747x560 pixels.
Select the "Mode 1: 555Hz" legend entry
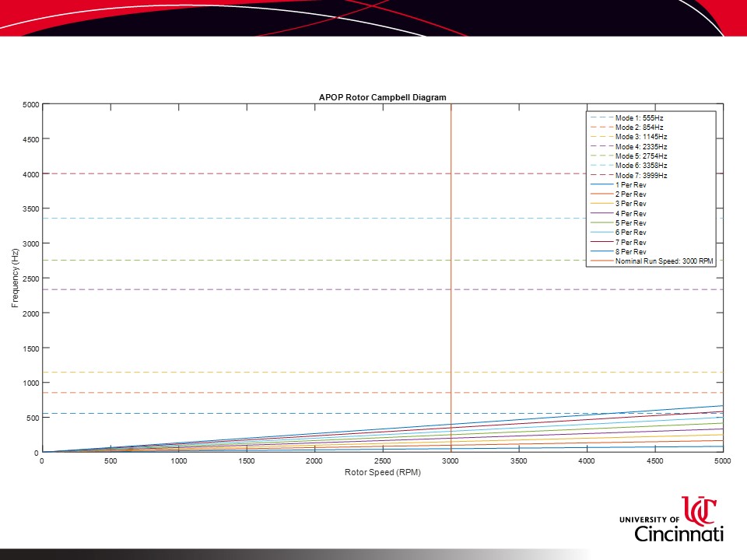click(x=639, y=117)
